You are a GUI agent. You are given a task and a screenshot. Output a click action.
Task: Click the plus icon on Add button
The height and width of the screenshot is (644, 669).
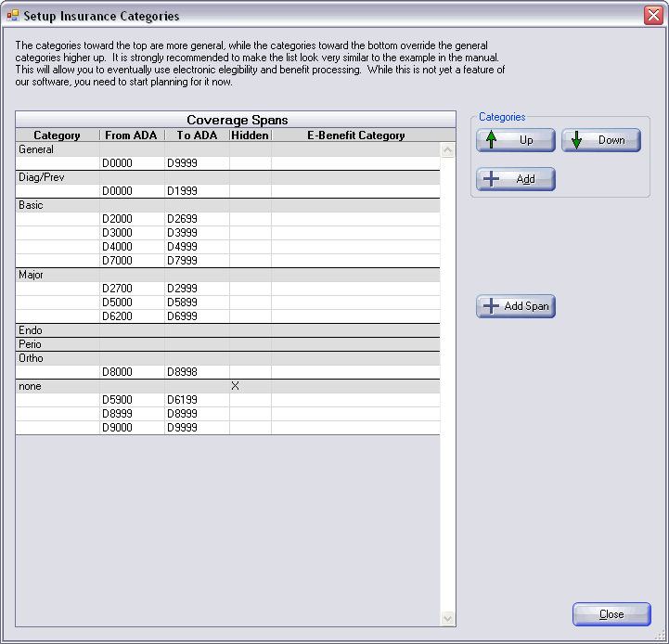click(492, 179)
